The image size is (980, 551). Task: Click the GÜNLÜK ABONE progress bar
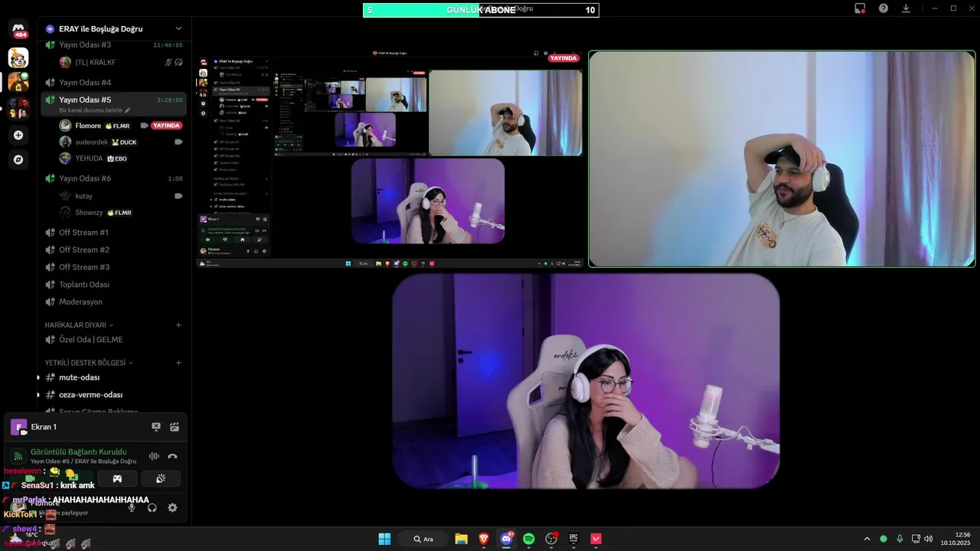click(x=481, y=10)
